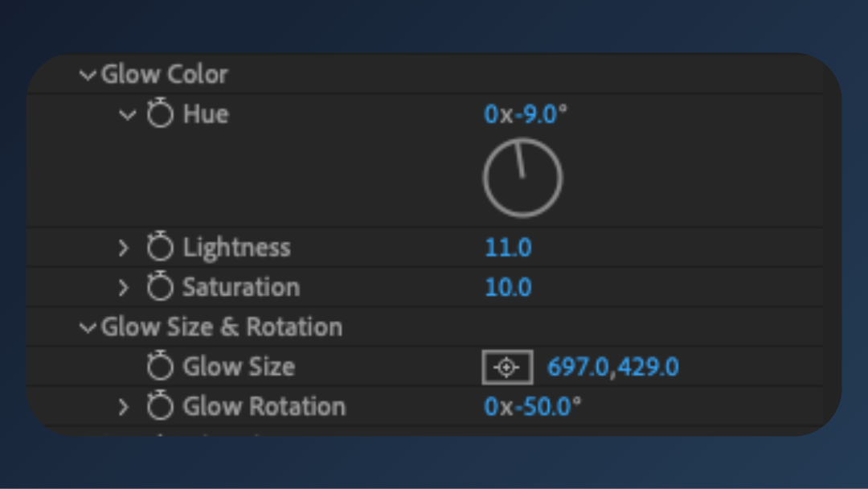Toggle the Glow Rotation stopwatch
Image resolution: width=868 pixels, height=489 pixels.
coord(161,406)
